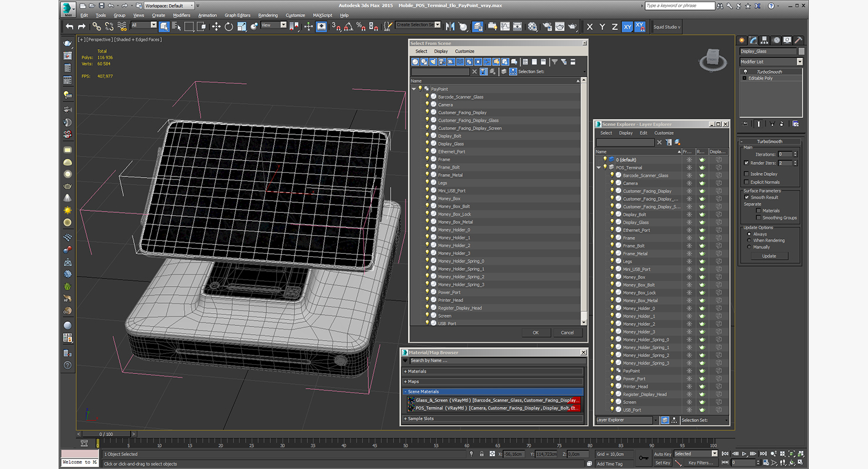Choose the Select and Rotate tool
Viewport: 868px width, 469px height.
(229, 26)
